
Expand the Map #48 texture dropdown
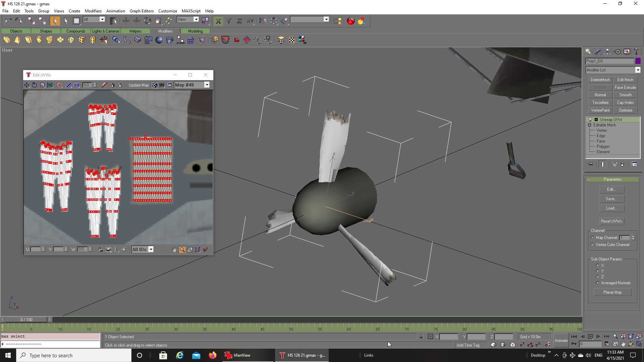click(207, 85)
